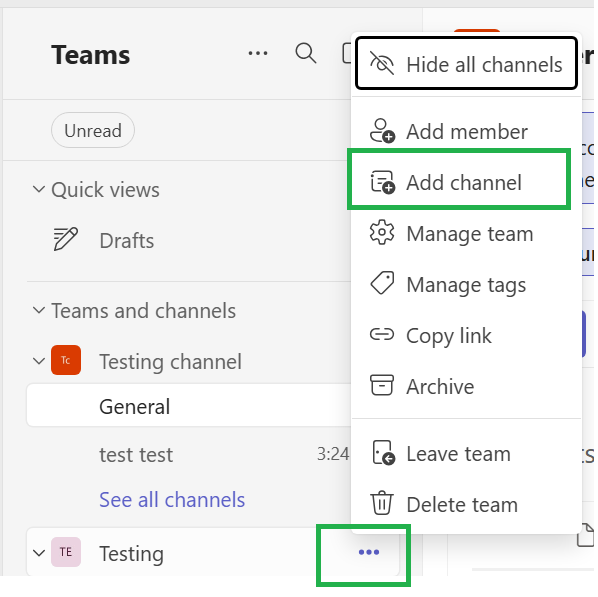Click the manage team gear icon
Screen dimensions: 598x597
click(382, 232)
